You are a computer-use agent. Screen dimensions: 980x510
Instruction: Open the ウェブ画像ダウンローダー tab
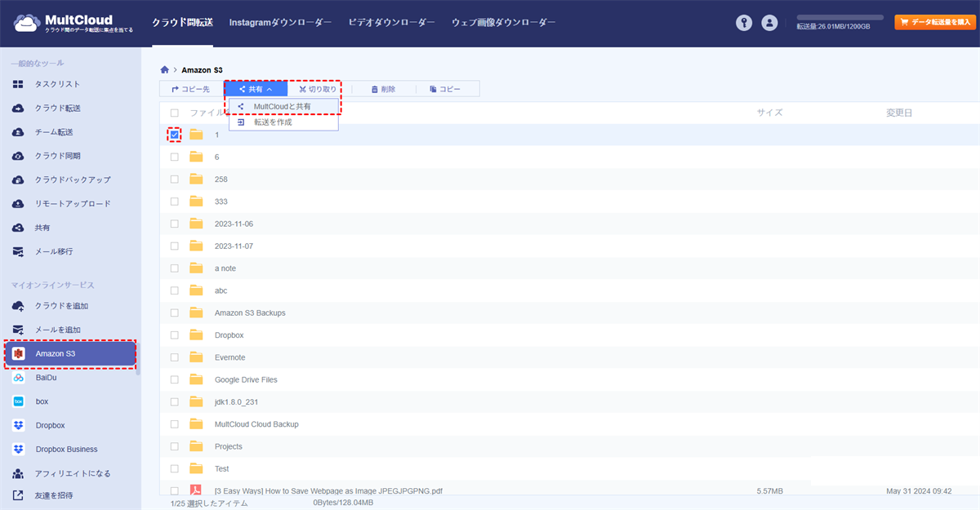[x=504, y=23]
